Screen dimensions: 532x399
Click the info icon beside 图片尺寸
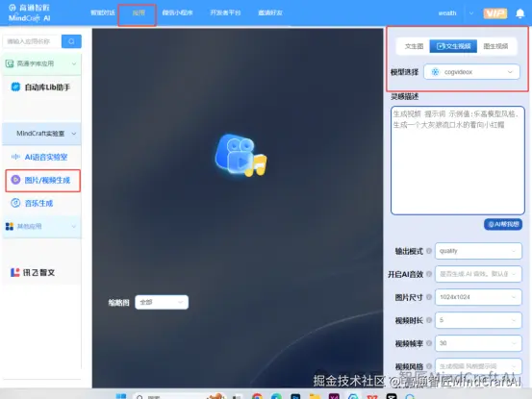pyautogui.click(x=429, y=297)
